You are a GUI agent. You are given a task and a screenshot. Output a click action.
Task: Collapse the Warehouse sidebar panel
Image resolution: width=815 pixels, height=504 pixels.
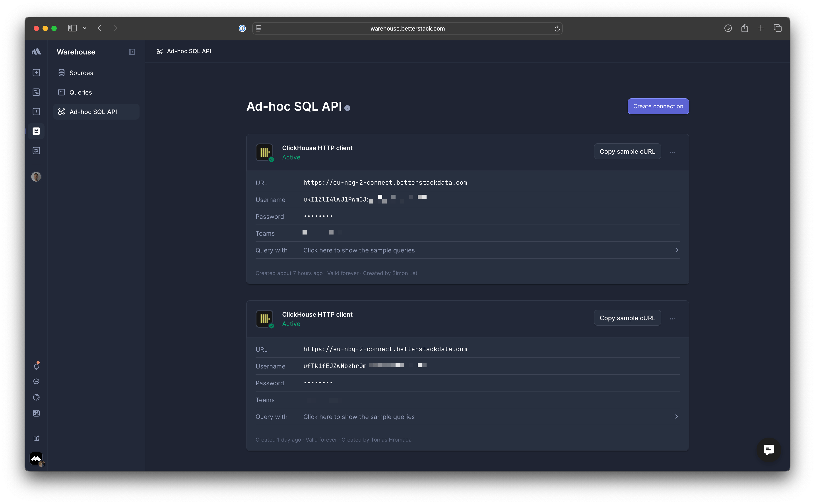point(132,52)
